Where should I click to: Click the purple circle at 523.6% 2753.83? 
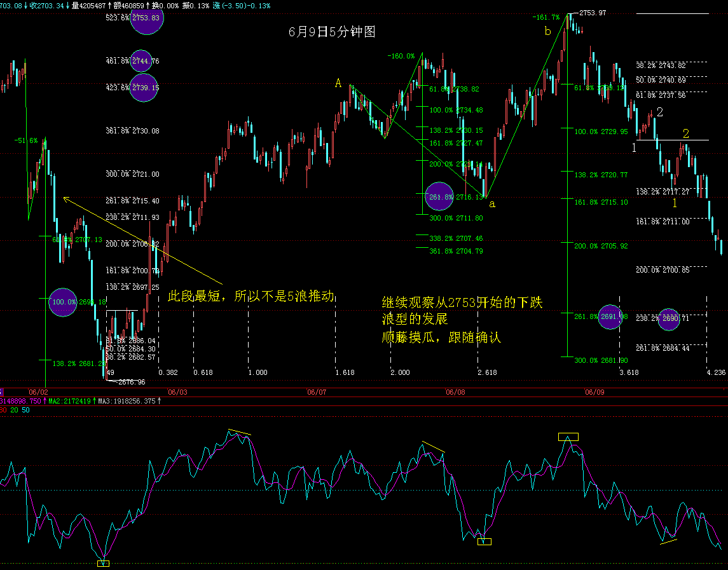pos(146,18)
